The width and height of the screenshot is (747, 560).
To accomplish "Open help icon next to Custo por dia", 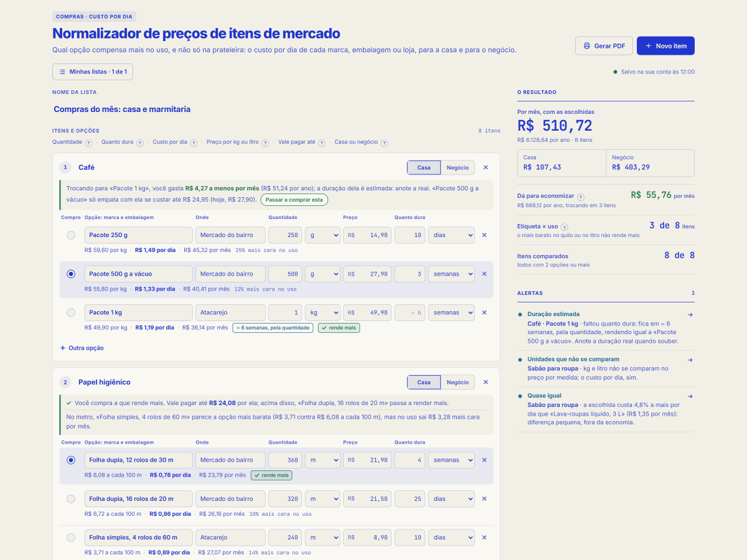I will tap(194, 142).
